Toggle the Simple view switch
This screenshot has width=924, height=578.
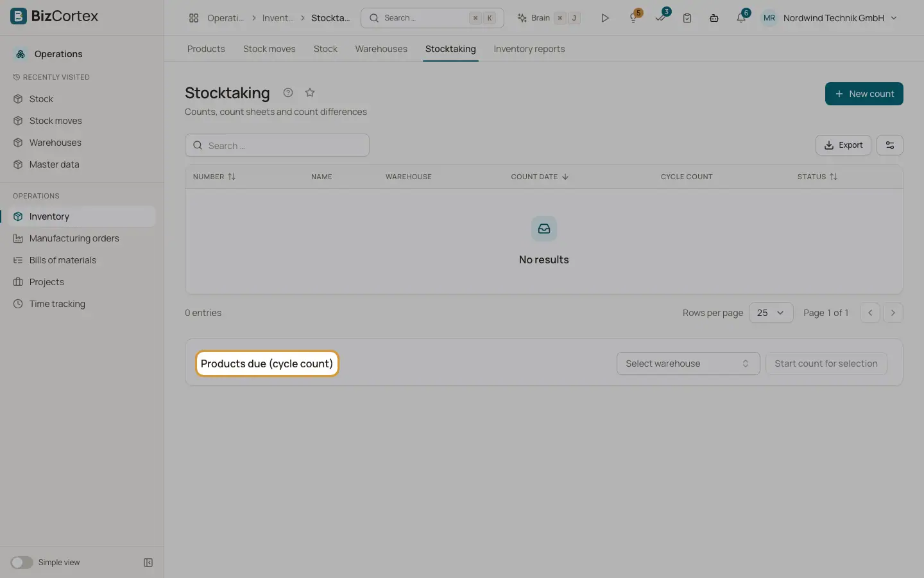pyautogui.click(x=21, y=563)
